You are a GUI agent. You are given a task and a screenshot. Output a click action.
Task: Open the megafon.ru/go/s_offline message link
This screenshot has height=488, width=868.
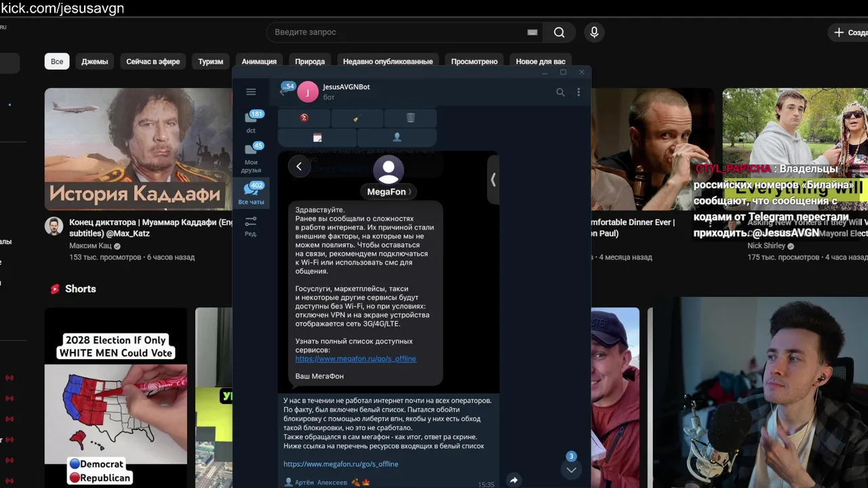340,464
